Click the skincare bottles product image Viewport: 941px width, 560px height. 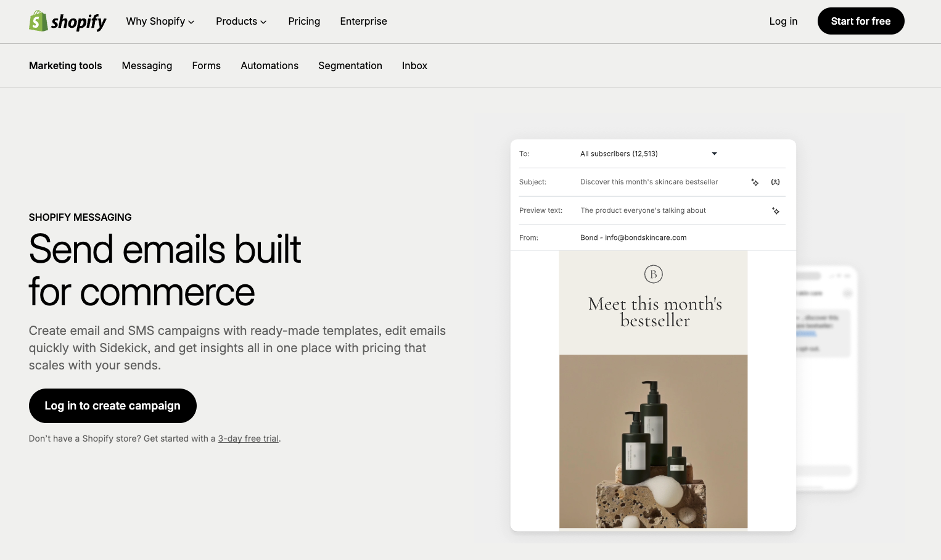click(654, 442)
